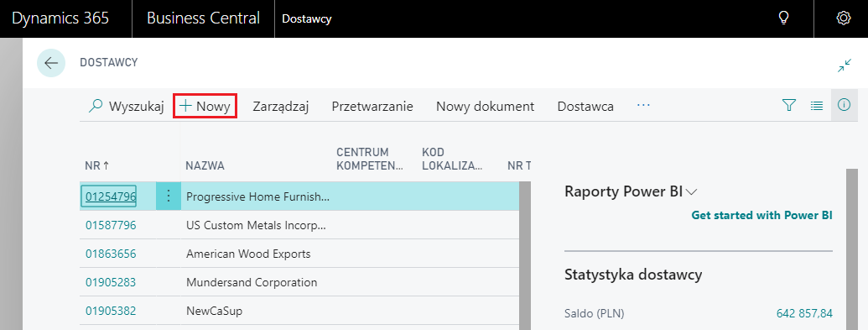
Task: Open the Nowy dokument menu
Action: 485,107
